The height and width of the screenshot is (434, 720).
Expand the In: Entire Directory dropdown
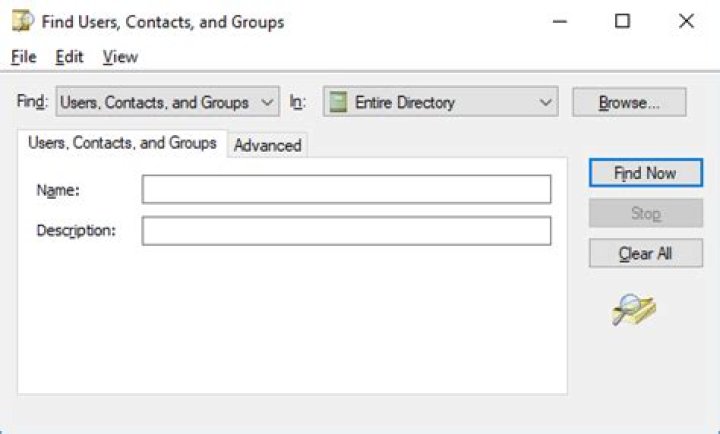click(441, 101)
